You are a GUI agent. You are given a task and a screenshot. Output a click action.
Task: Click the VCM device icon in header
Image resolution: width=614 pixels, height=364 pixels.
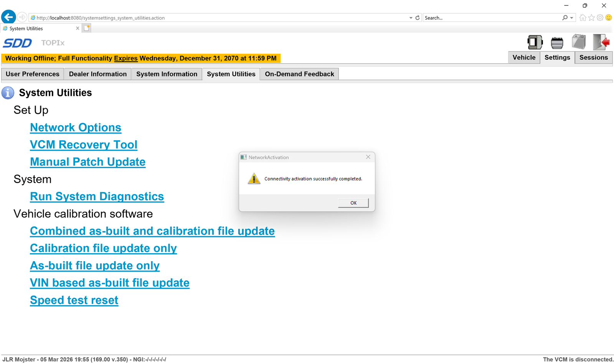(x=535, y=42)
